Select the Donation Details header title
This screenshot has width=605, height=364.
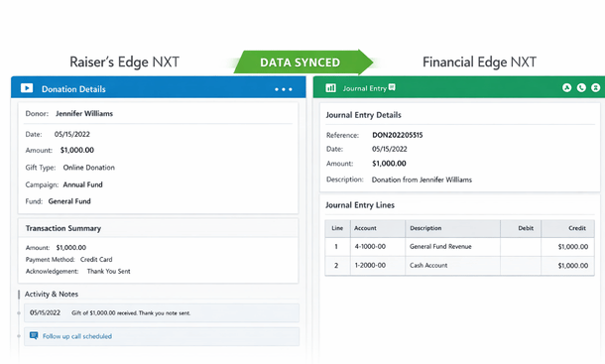point(73,89)
